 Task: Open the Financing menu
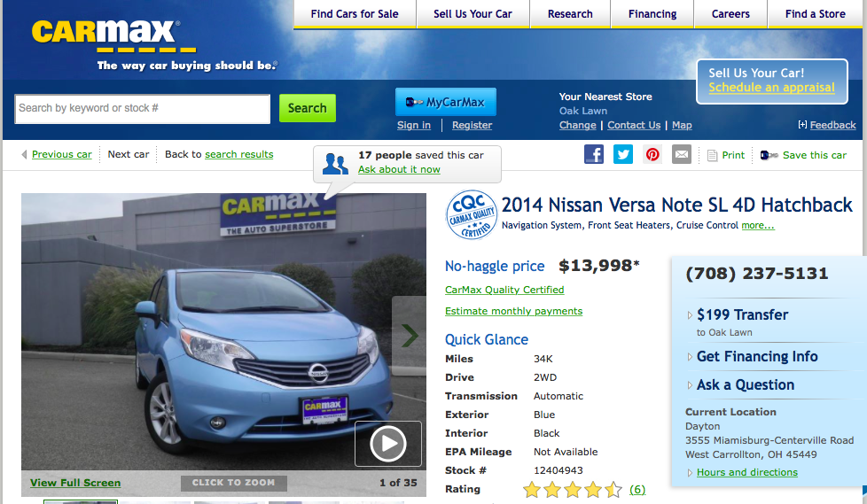click(x=652, y=14)
